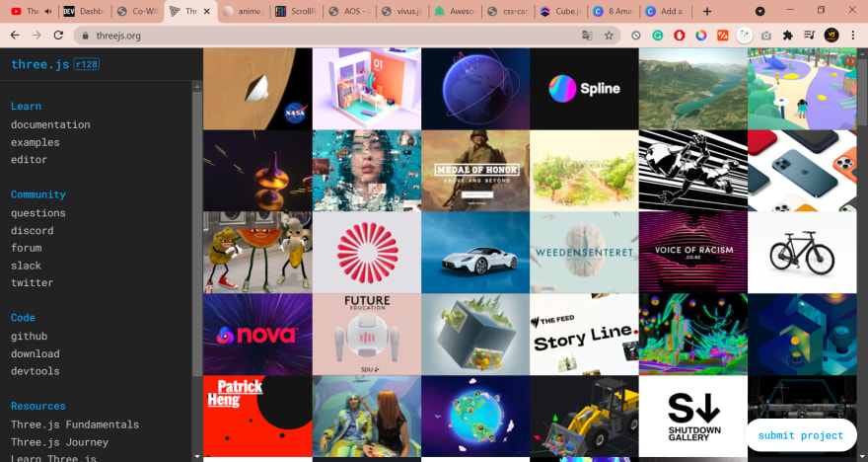Open the Voice of Racism project thumbnail
This screenshot has width=868, height=462.
pyautogui.click(x=693, y=252)
